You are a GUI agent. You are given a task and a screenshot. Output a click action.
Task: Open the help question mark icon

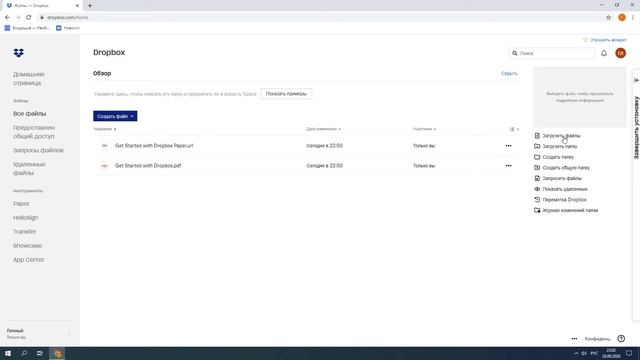[621, 338]
